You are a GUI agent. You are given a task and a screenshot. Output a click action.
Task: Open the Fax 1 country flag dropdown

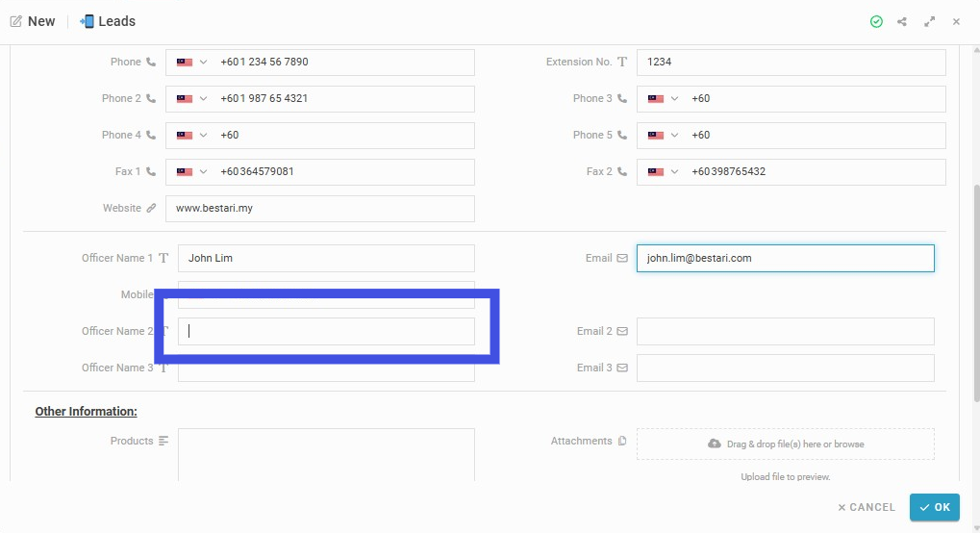click(x=191, y=171)
